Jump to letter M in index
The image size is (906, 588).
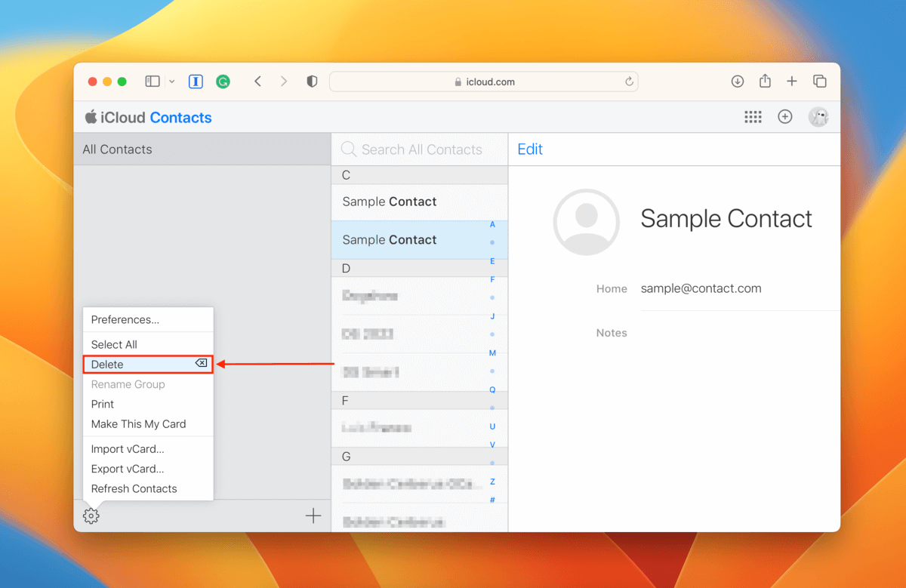(492, 353)
